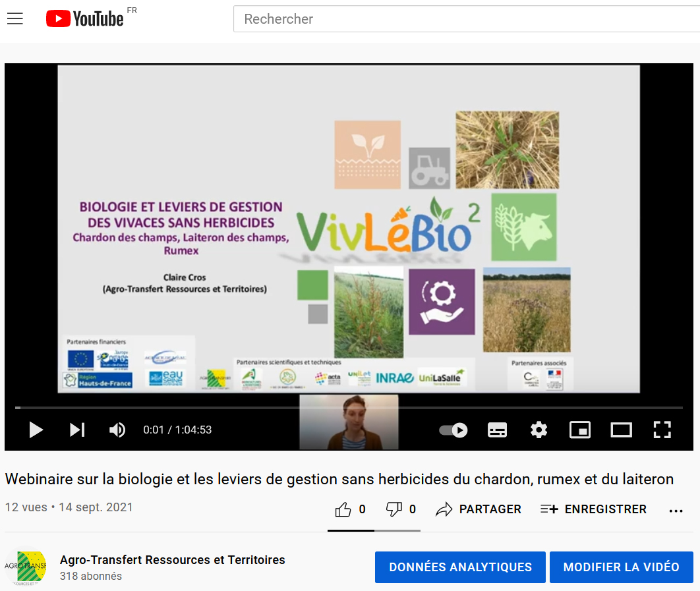This screenshot has width=700, height=591.
Task: Enter full screen mode
Action: pos(662,430)
